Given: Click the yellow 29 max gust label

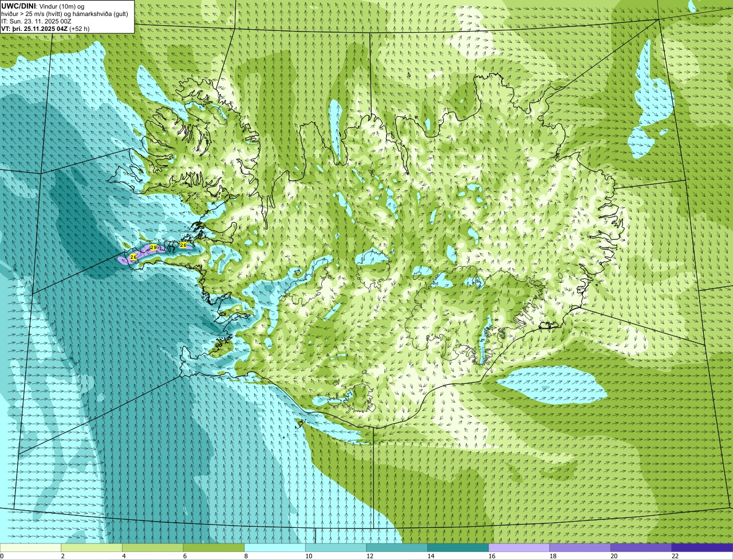Looking at the screenshot, I should click(153, 247).
